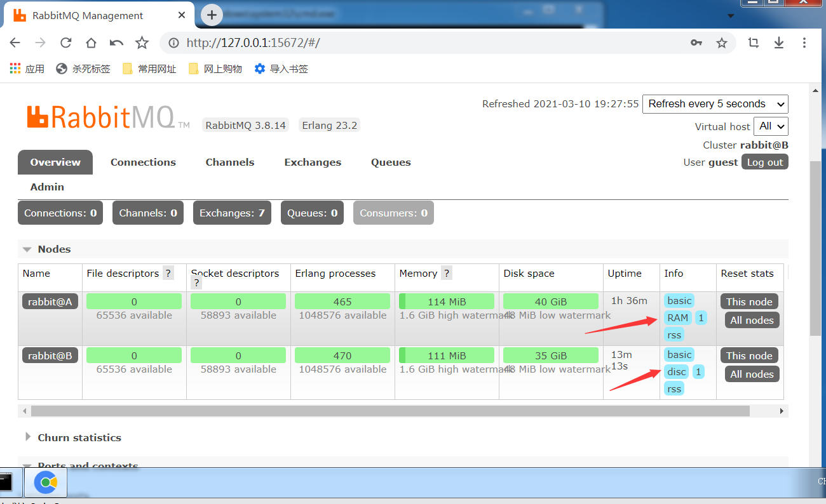Screen dimensions: 826x504
Task: Open the 网上购物 bookmarks folder
Action: [x=215, y=69]
